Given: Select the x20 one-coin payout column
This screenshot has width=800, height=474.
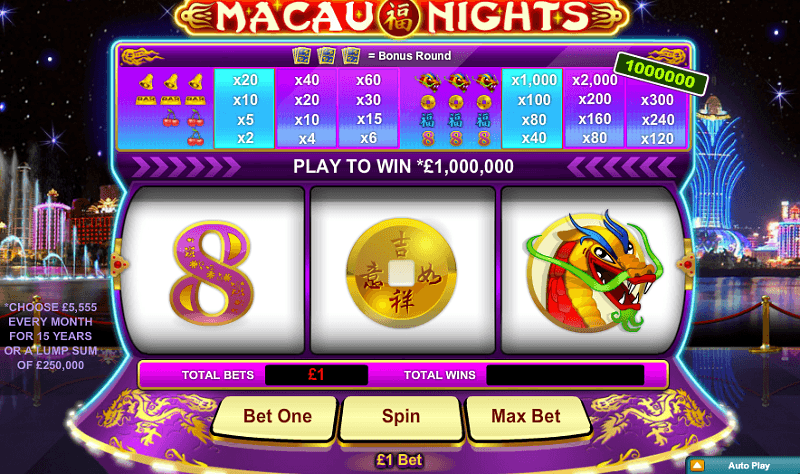Looking at the screenshot, I should [x=245, y=109].
